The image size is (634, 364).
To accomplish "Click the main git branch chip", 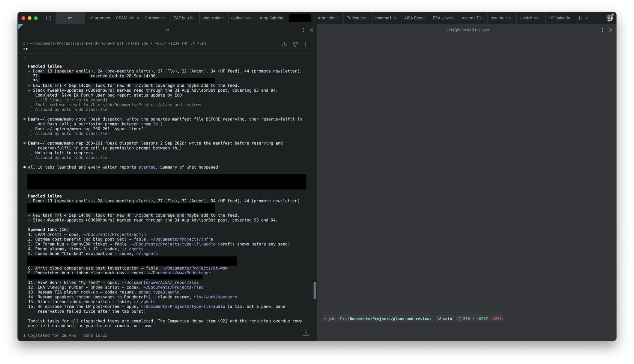I will tap(445, 319).
